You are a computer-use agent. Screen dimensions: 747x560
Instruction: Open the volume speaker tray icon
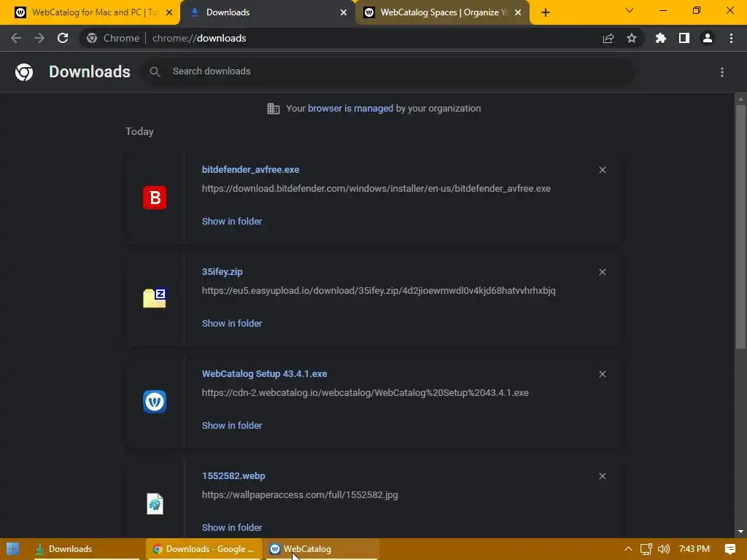coord(664,549)
